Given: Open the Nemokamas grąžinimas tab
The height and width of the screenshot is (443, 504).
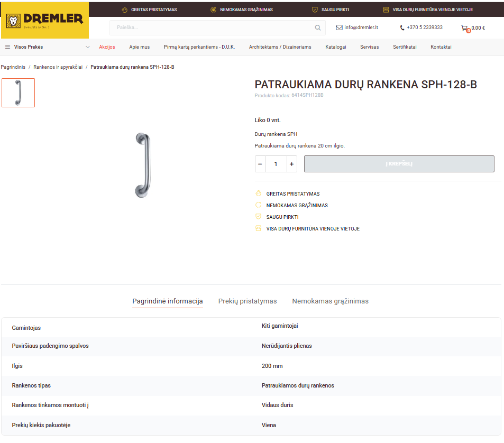Looking at the screenshot, I should coord(330,301).
